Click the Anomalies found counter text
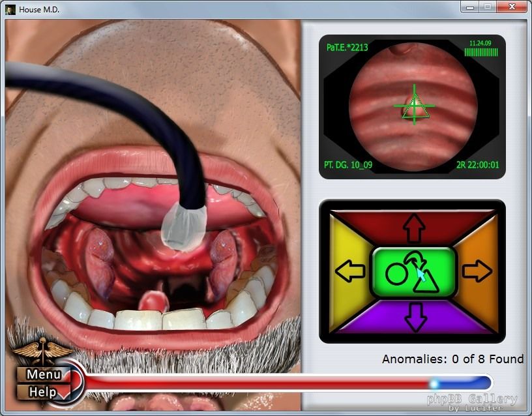The image size is (532, 416). coord(452,359)
